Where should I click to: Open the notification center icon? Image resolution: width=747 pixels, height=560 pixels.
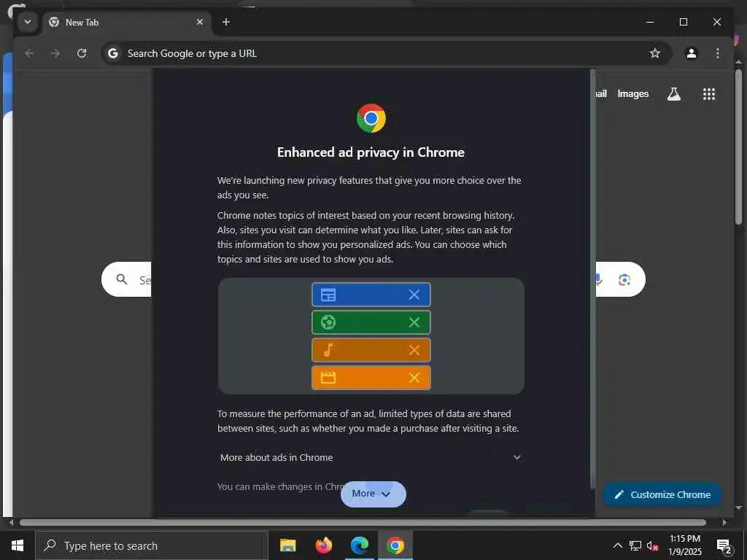(724, 545)
